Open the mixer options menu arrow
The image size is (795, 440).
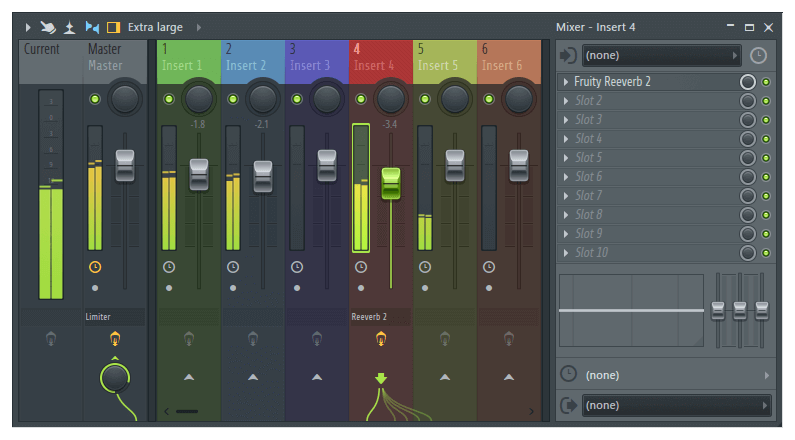coord(28,26)
